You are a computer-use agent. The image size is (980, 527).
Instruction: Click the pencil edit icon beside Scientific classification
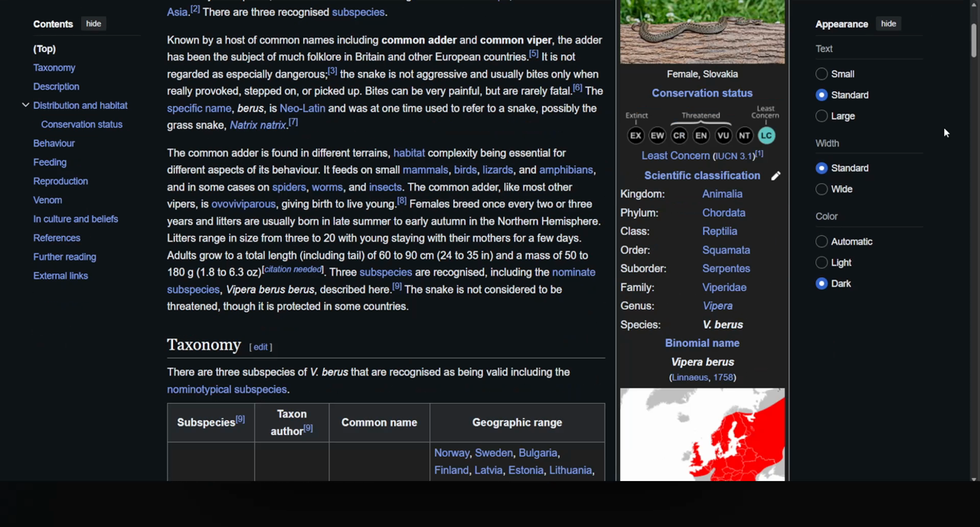(x=776, y=175)
